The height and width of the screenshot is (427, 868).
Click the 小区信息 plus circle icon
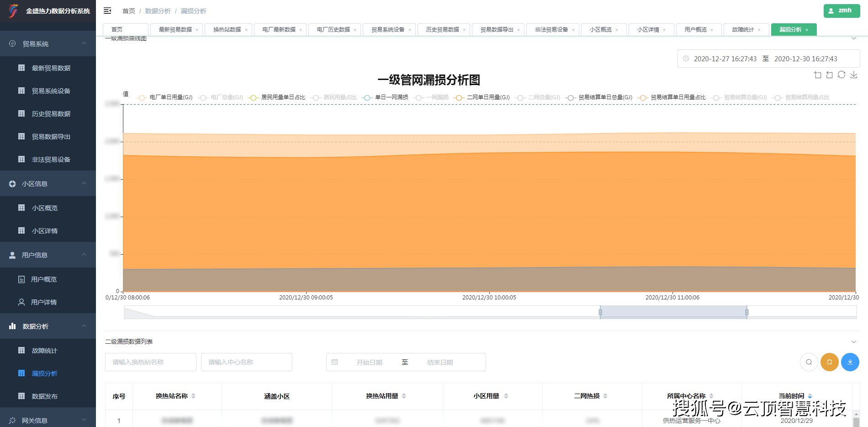click(x=12, y=184)
